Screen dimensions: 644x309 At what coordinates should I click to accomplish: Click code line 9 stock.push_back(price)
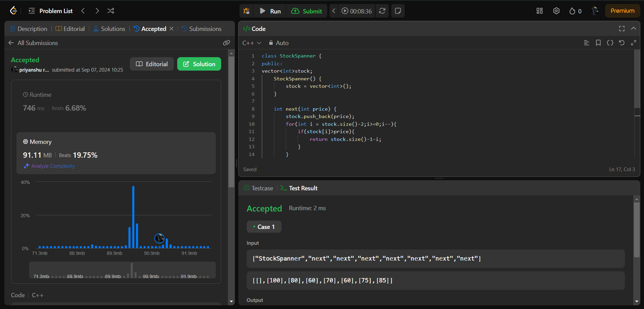pyautogui.click(x=320, y=116)
